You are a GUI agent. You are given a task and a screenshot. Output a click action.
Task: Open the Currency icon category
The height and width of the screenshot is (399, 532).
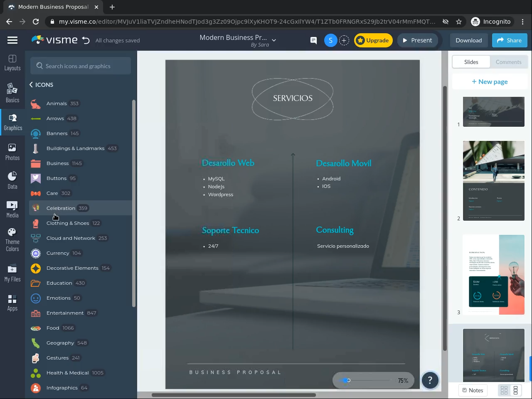click(80, 253)
